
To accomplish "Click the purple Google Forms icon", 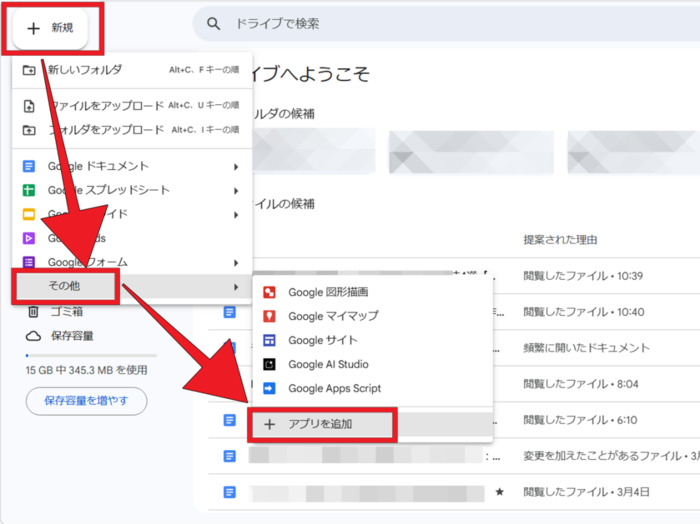I will (29, 262).
